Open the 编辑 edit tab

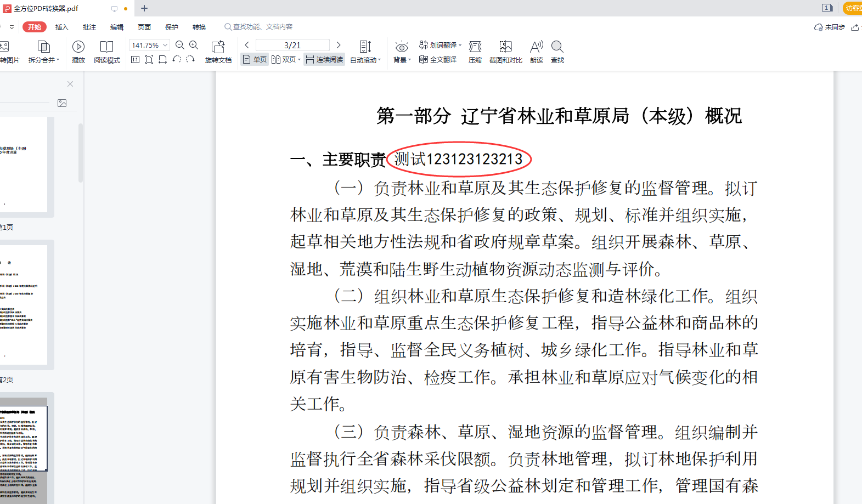coord(117,27)
